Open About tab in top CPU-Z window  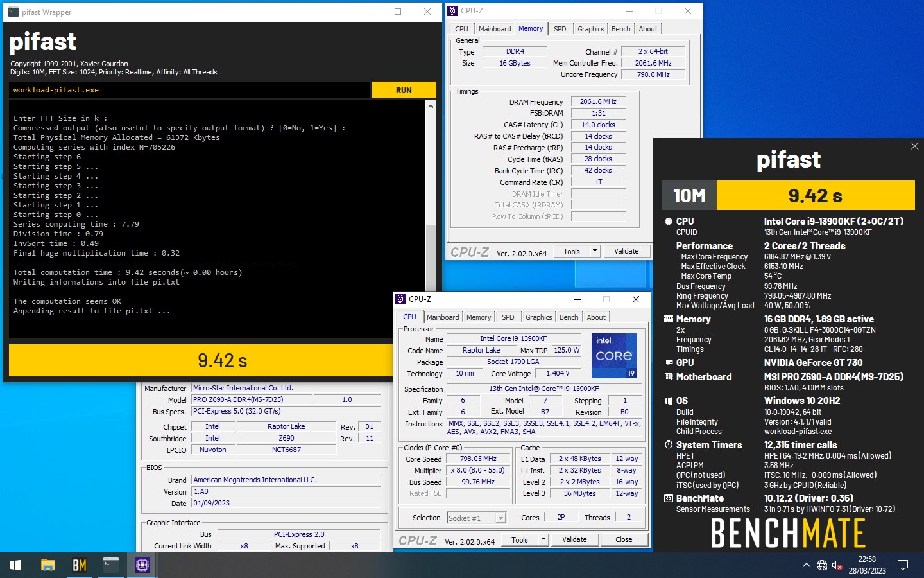click(x=648, y=29)
